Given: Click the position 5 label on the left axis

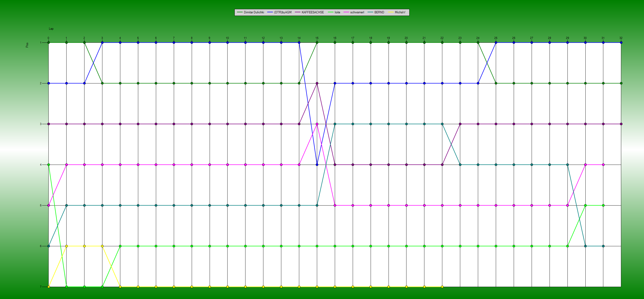Looking at the screenshot, I should 40,205.
